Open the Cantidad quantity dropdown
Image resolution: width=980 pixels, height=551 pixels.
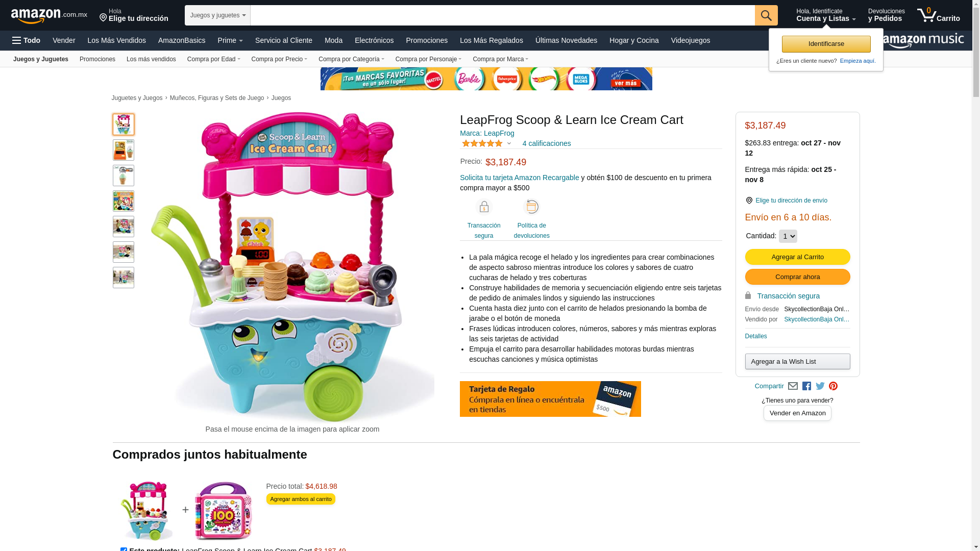pyautogui.click(x=788, y=236)
